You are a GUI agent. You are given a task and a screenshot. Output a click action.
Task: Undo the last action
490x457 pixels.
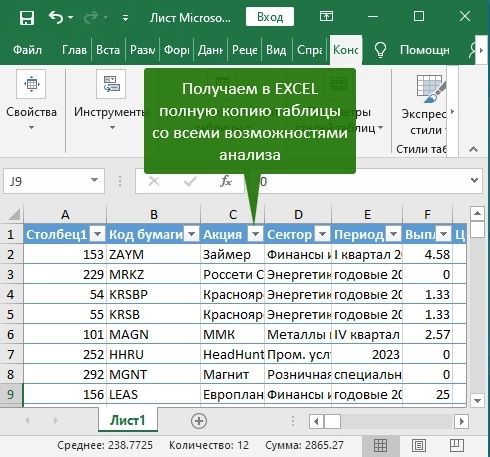pos(56,17)
